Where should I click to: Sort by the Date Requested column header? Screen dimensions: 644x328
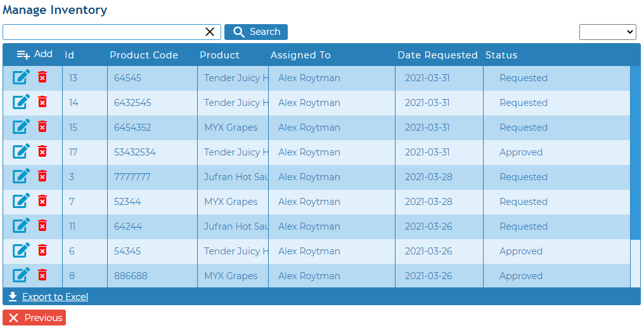[437, 55]
